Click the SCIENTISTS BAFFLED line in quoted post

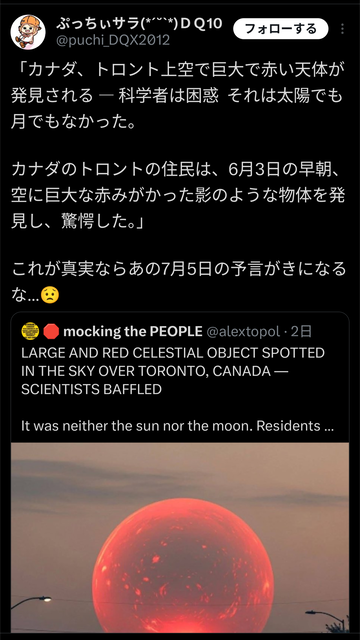[91, 389]
